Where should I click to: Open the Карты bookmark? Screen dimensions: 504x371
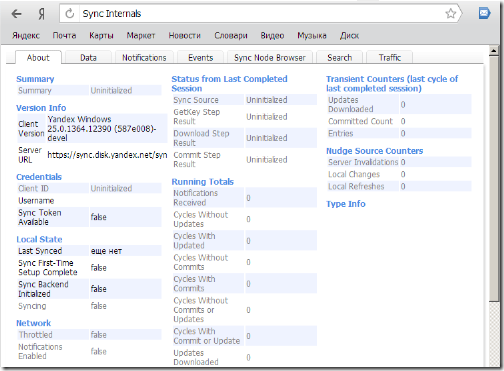click(101, 35)
